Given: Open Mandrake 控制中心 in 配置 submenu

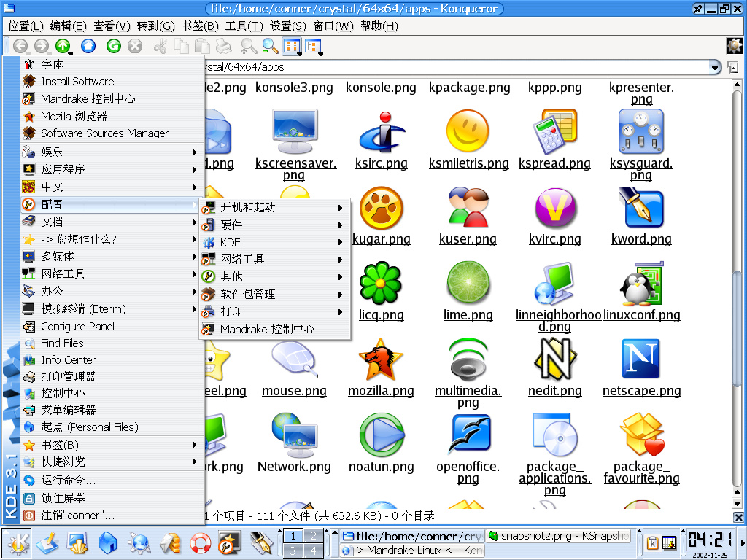Looking at the screenshot, I should (274, 330).
